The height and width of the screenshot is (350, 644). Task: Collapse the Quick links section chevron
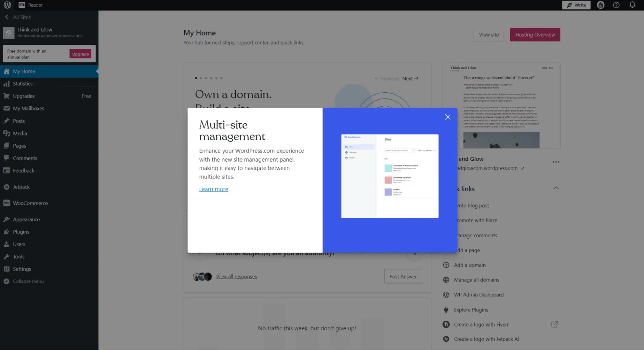click(556, 188)
